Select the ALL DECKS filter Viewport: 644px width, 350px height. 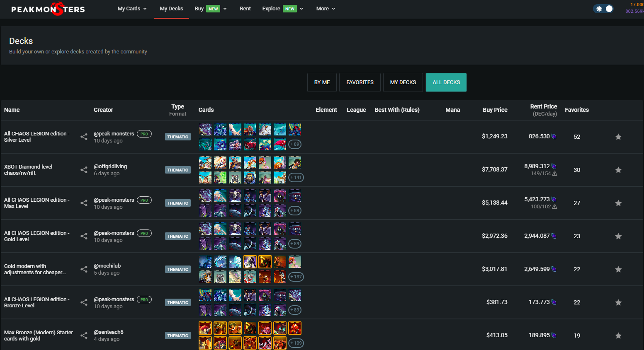[446, 82]
